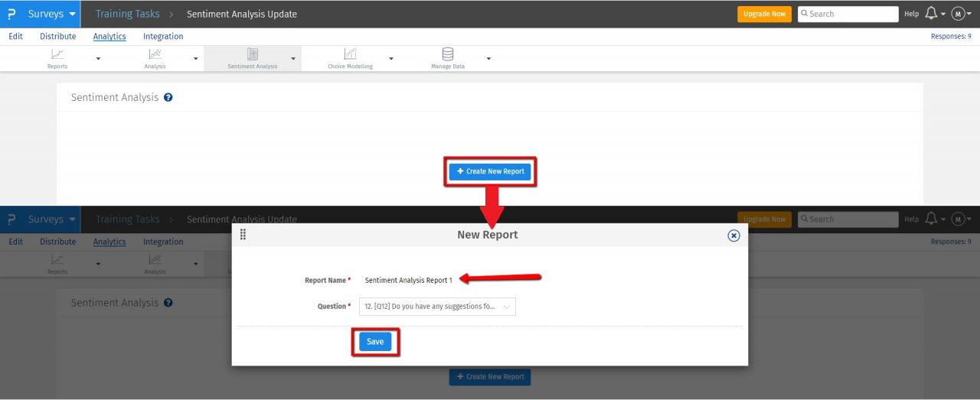The height and width of the screenshot is (400, 980).
Task: Switch to the Integration tab
Action: [163, 36]
